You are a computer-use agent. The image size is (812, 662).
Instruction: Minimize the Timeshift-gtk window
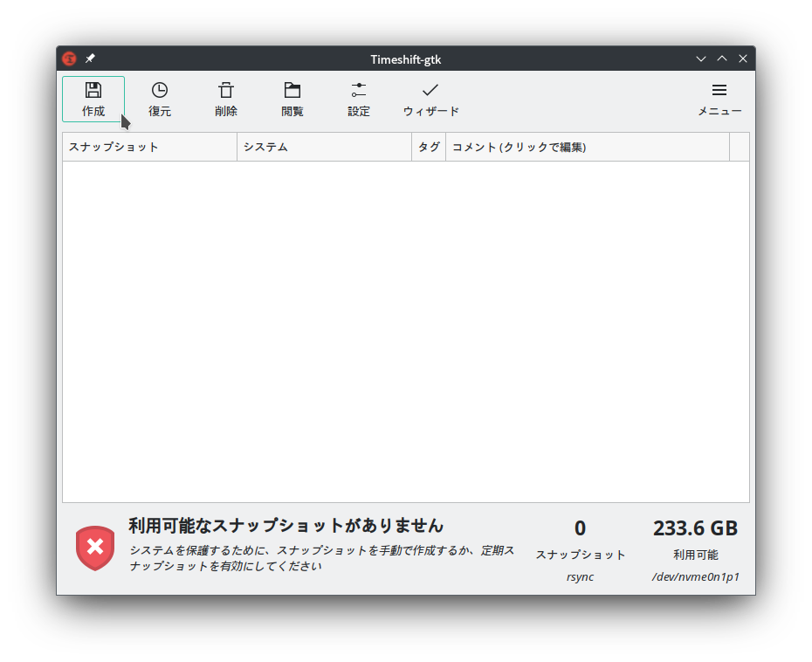[x=700, y=59]
